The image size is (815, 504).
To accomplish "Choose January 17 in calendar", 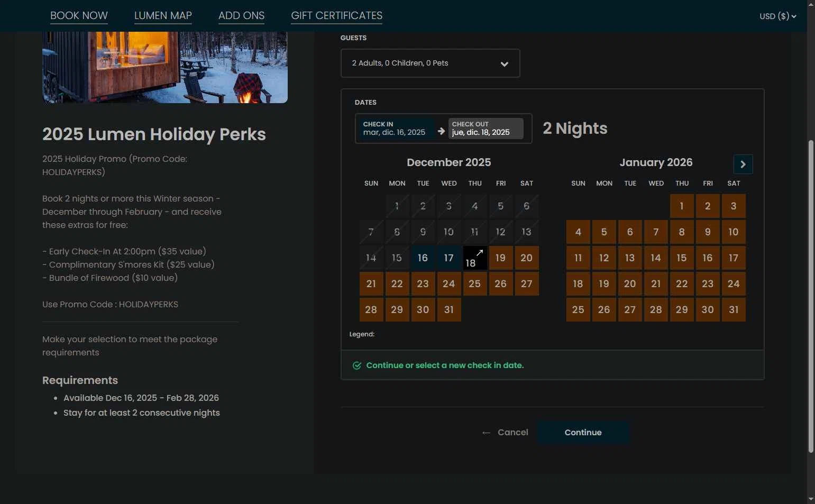I will [734, 258].
